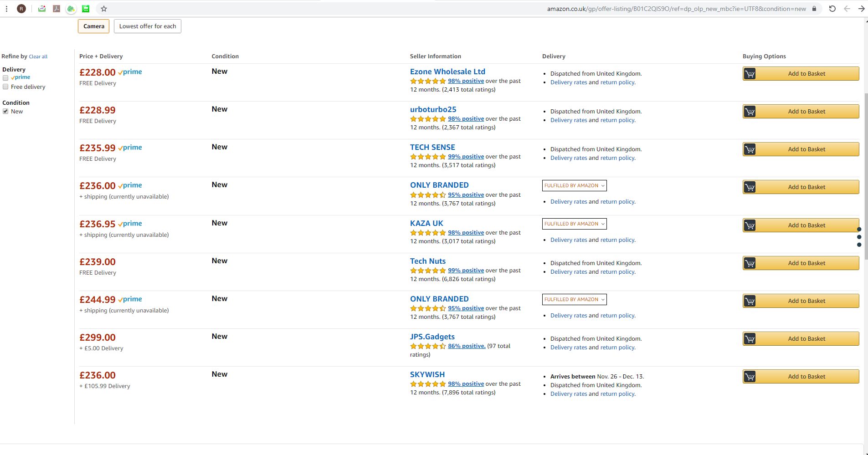
Task: Expand Fulfilled by Amazon on £244.99 offer
Action: [574, 300]
